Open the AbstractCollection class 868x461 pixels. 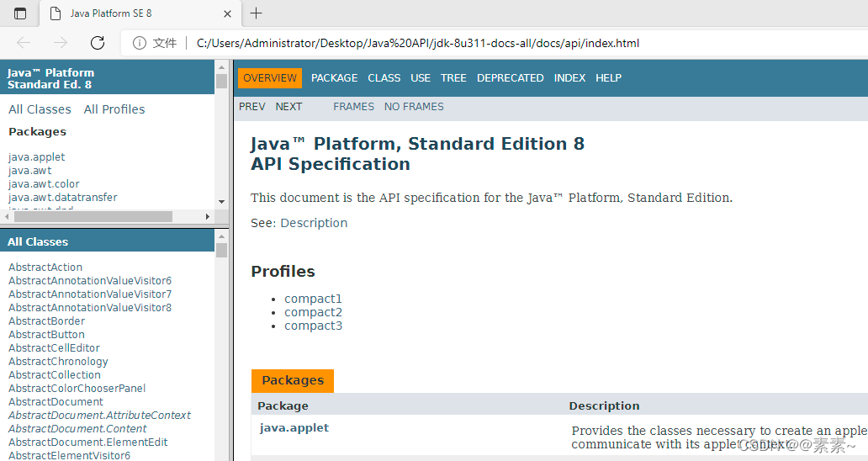pos(54,374)
